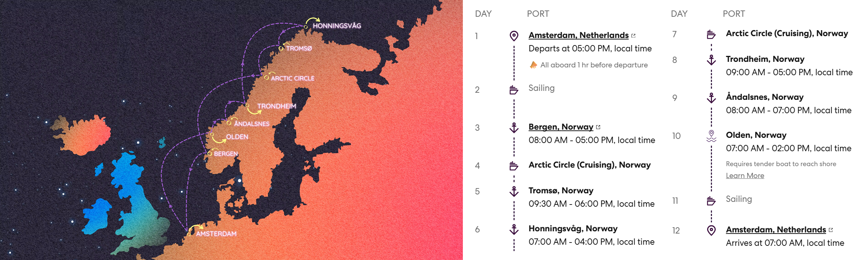Select the Honningsvåg marker on the map

point(306,27)
